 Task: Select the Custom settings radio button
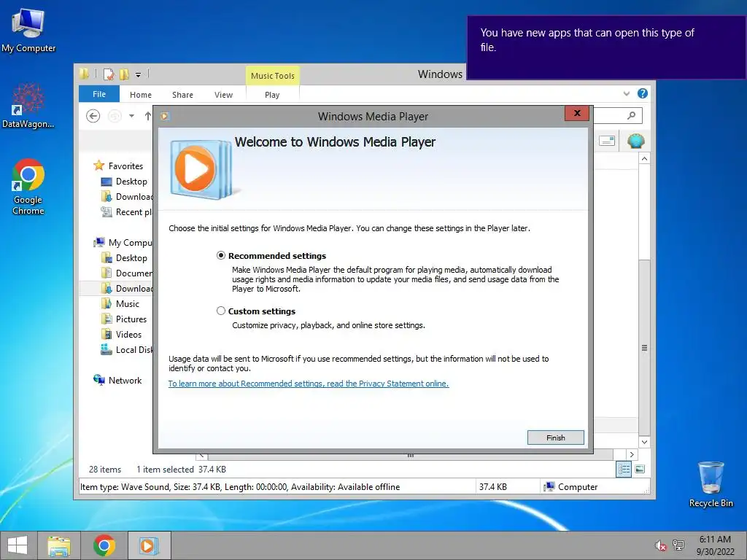(220, 311)
